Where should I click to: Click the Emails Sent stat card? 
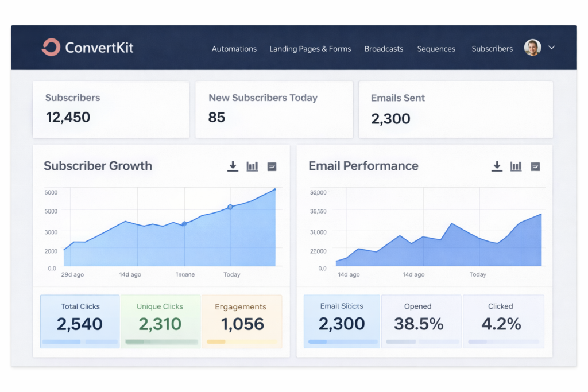[x=455, y=110]
